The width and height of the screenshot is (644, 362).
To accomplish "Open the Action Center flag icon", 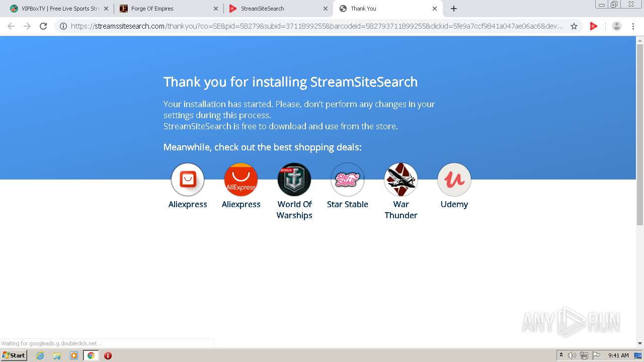I will click(596, 355).
